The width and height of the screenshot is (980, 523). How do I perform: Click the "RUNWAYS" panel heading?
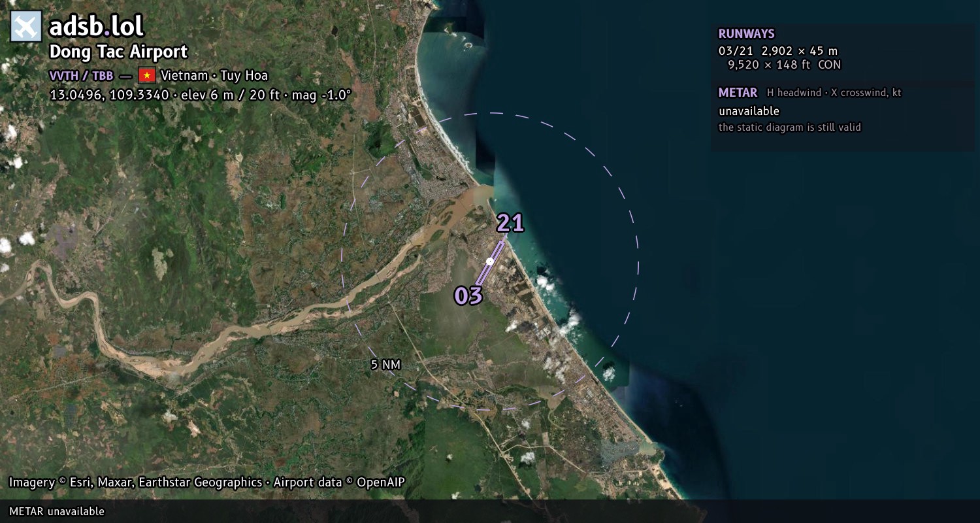[x=747, y=34]
